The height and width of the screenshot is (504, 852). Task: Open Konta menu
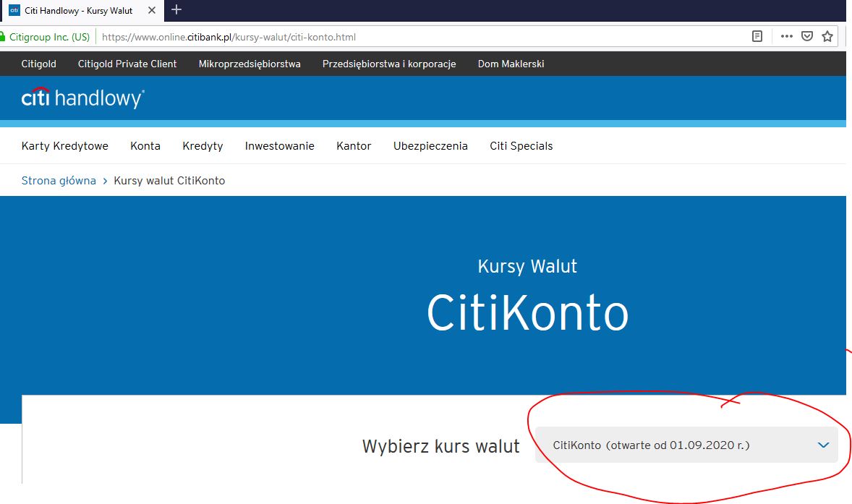point(145,146)
